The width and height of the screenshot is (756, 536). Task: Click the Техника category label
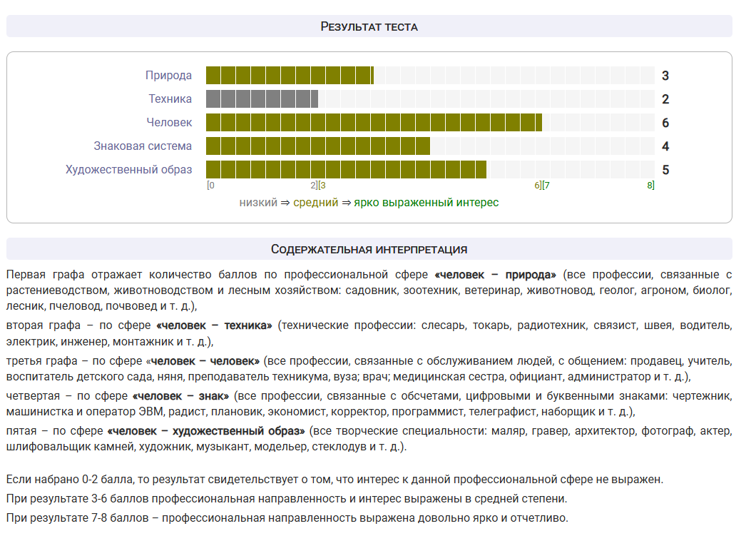pos(170,98)
